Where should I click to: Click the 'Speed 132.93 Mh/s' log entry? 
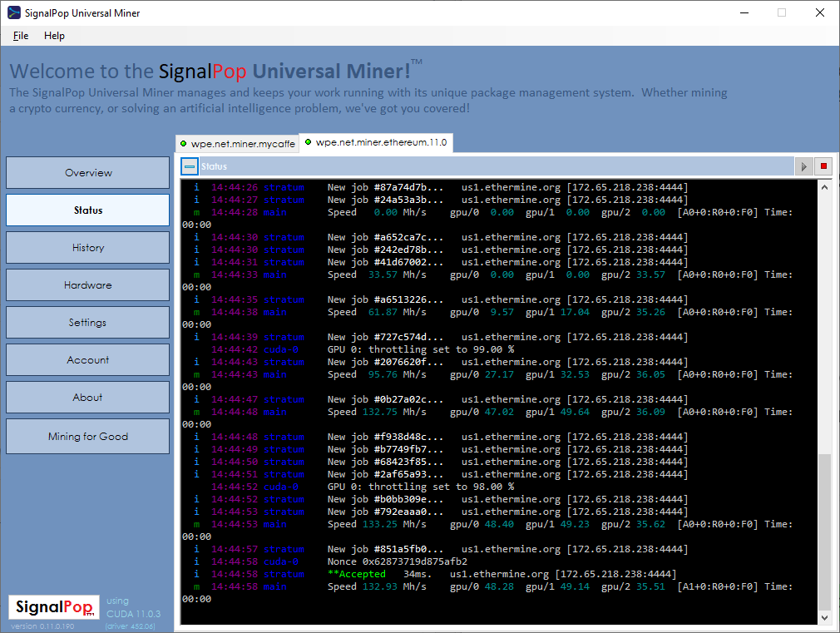[x=377, y=586]
